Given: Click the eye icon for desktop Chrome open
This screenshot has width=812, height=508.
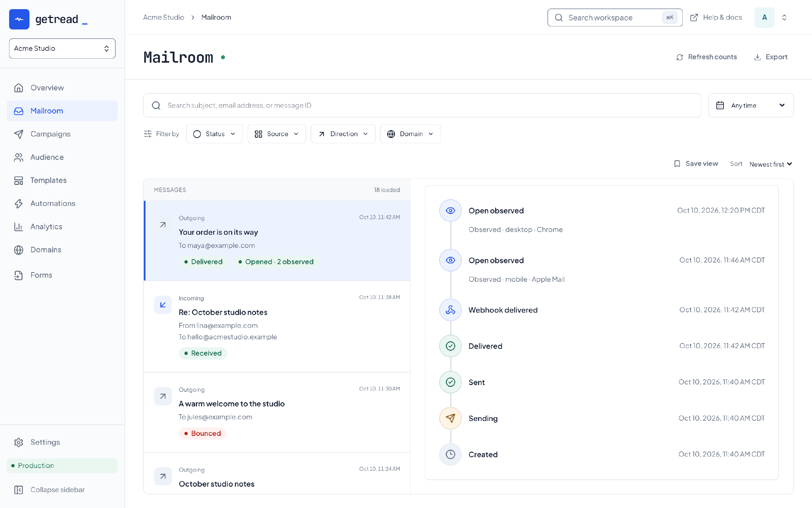Looking at the screenshot, I should tap(450, 211).
